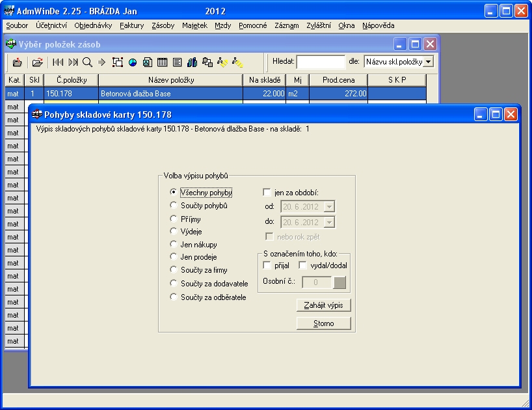Click the table grid view icon
Image resolution: width=532 pixels, height=410 pixels.
[x=162, y=62]
